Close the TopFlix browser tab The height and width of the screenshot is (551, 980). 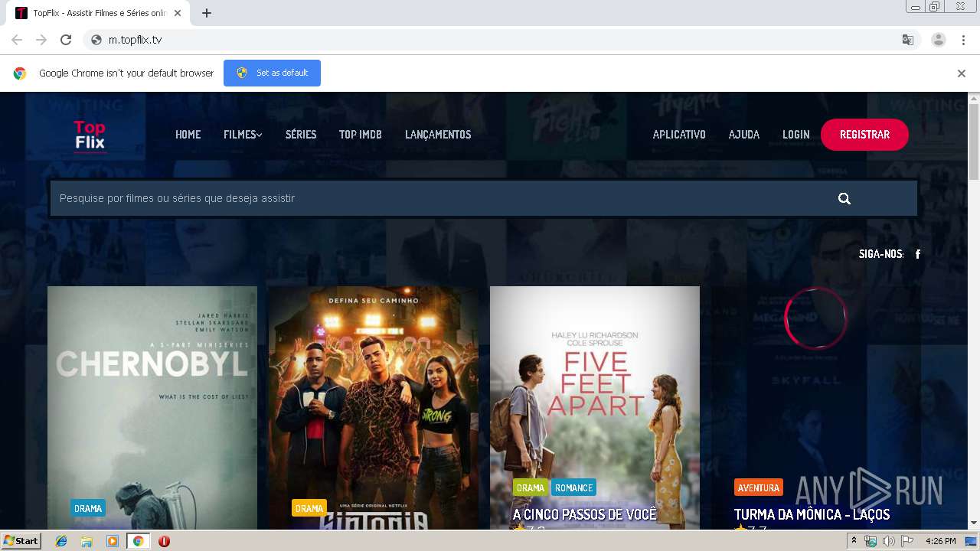click(x=178, y=13)
